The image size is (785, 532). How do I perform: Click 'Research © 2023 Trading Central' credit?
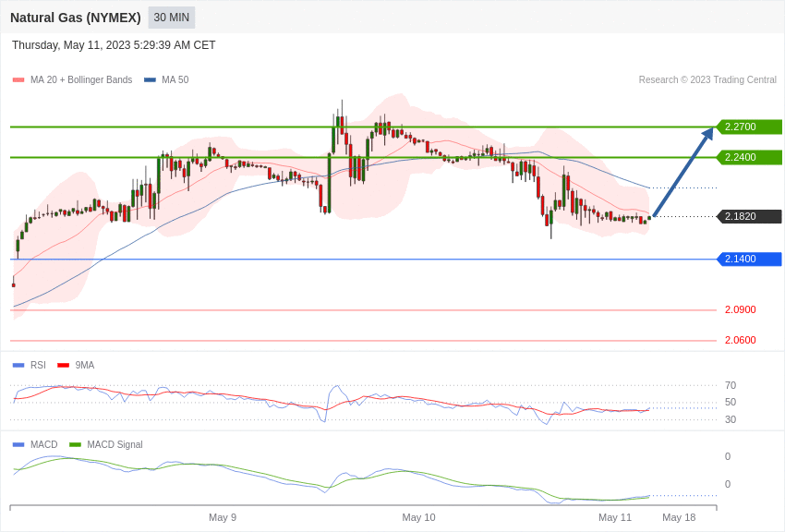pos(707,79)
